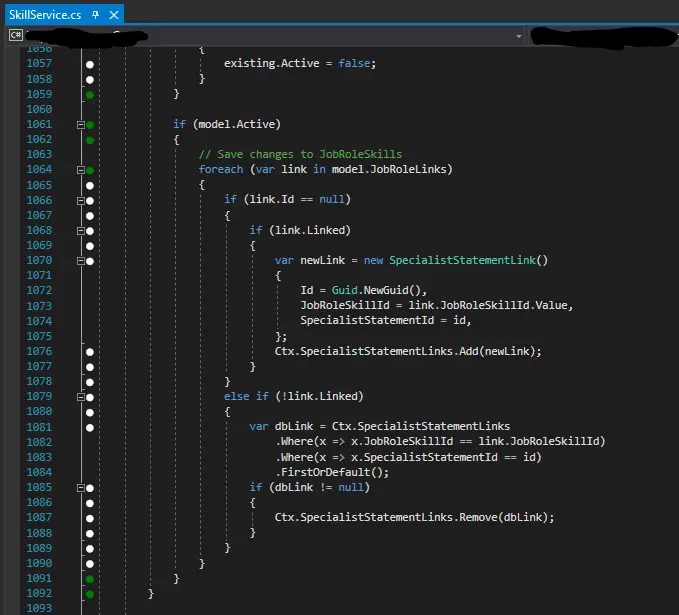Click the white coverage dot on line 1087

pyautogui.click(x=90, y=518)
